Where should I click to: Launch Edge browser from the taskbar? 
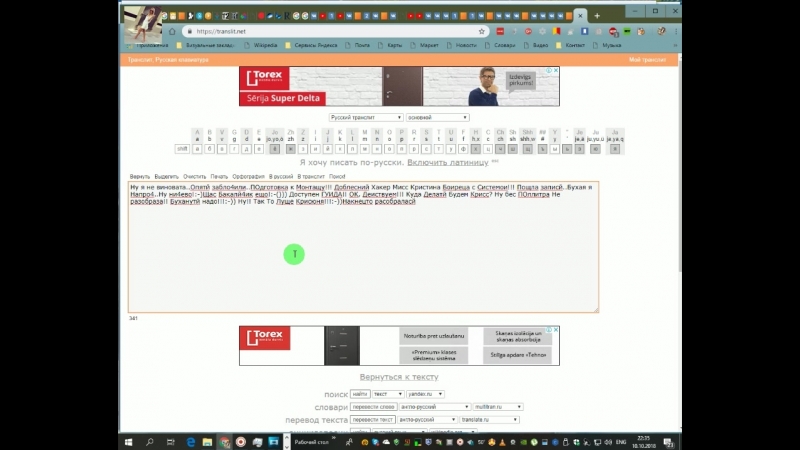[190, 441]
